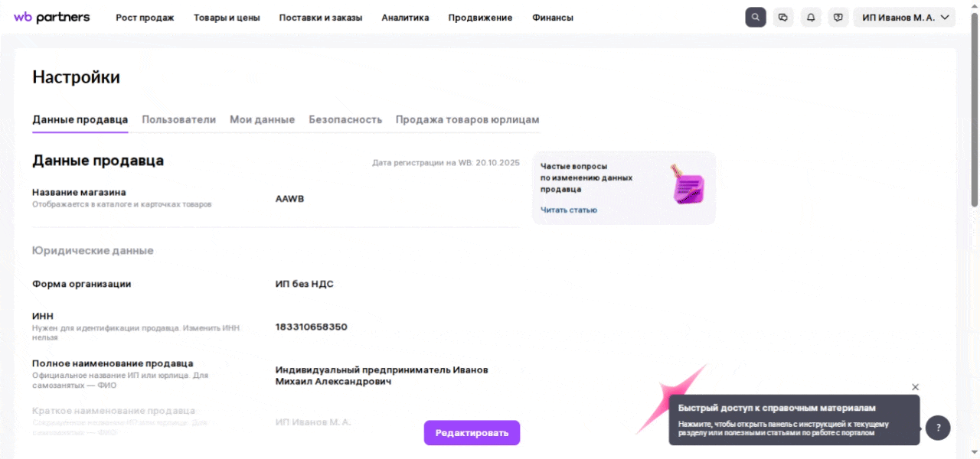Select the Продажа товаров юрлицам tab
This screenshot has width=980, height=459.
tap(467, 120)
